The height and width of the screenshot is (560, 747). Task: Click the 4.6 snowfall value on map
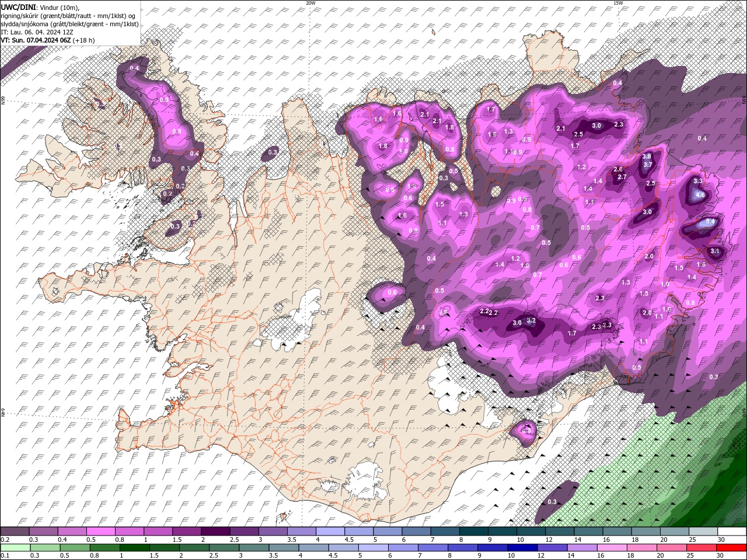[701, 195]
